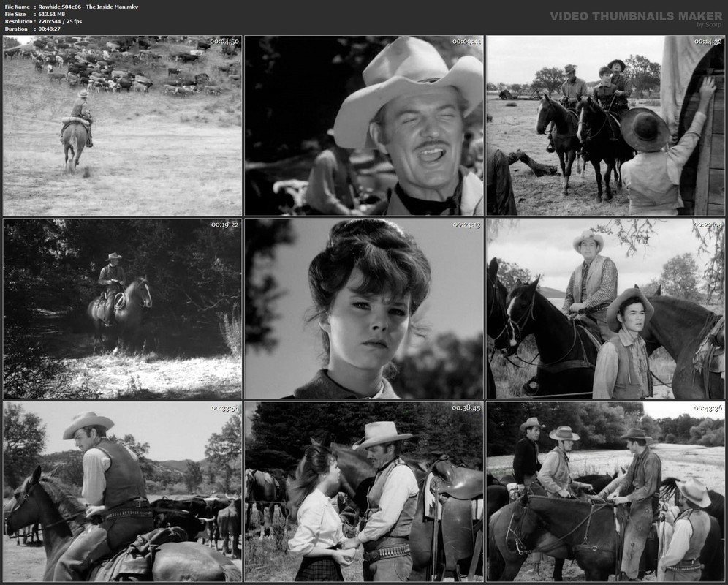This screenshot has height=585, width=728.
Task: Click the timestamp '00:04:50'
Action: coord(224,42)
